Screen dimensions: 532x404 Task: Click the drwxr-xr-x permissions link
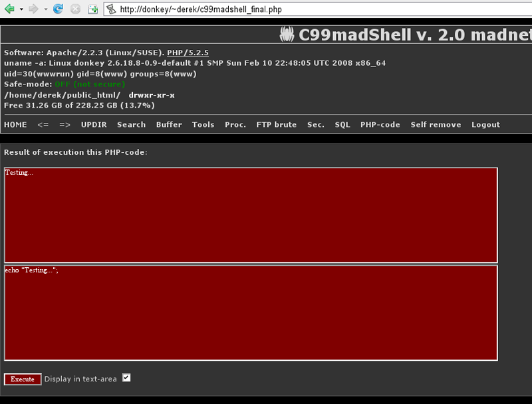point(152,95)
